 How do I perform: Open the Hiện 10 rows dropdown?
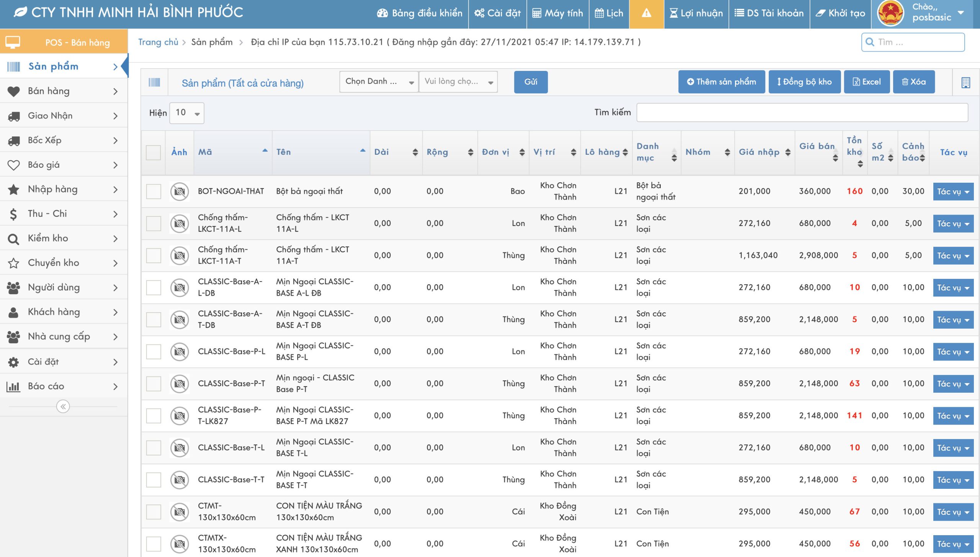(187, 113)
